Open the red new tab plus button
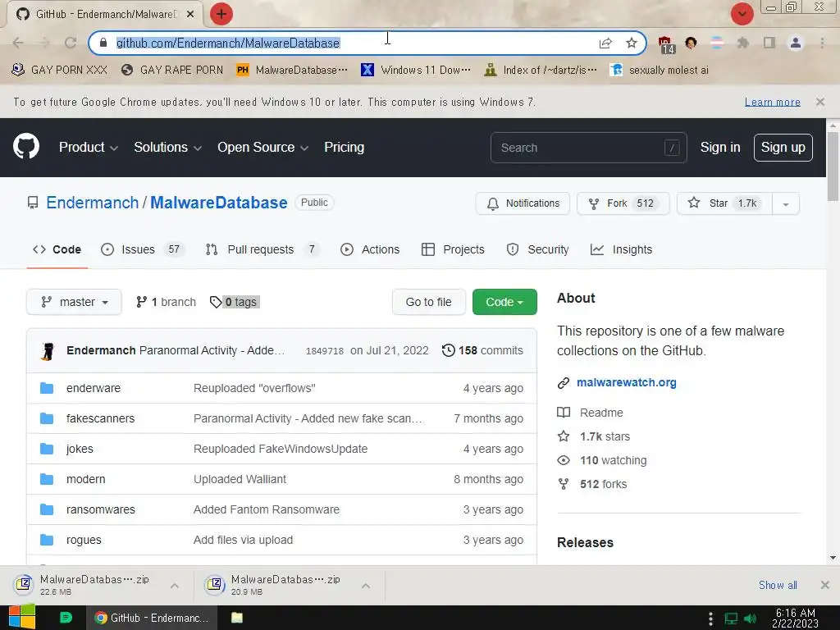The width and height of the screenshot is (840, 630). click(221, 14)
